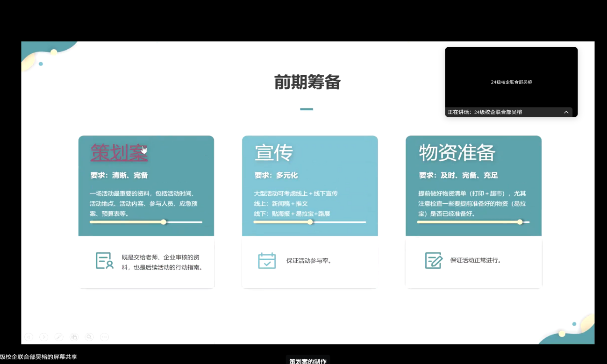Click the 前期筹备 slide title
This screenshot has width=607, height=364.
[307, 83]
